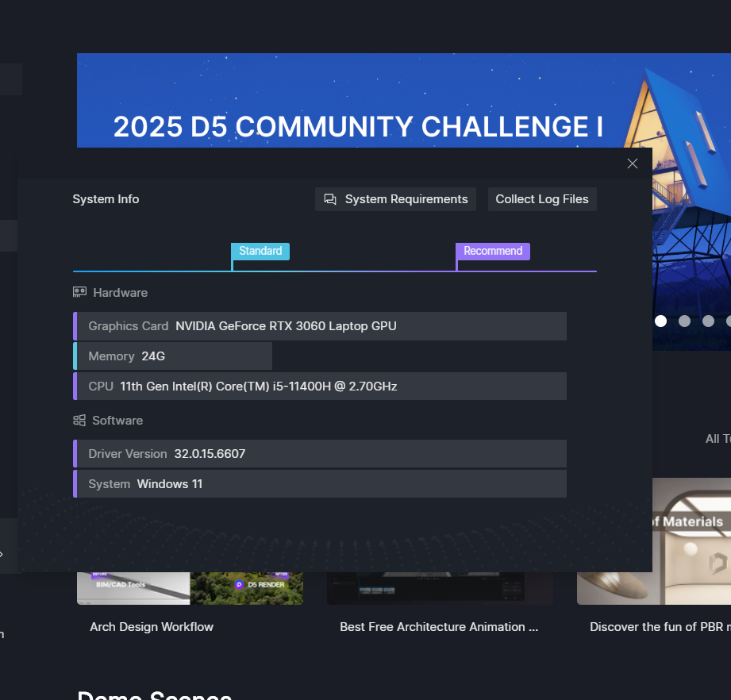Click the Arch Design Workflow title
This screenshot has height=700, width=731.
click(152, 627)
